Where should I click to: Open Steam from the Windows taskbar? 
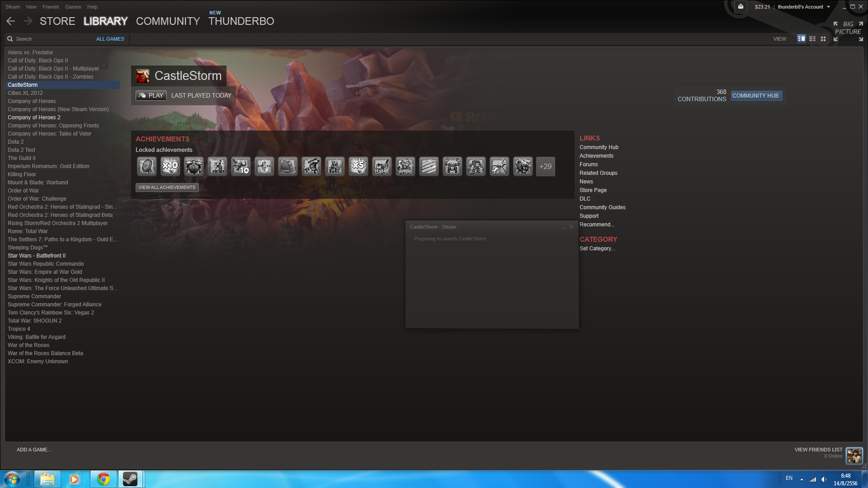130,479
